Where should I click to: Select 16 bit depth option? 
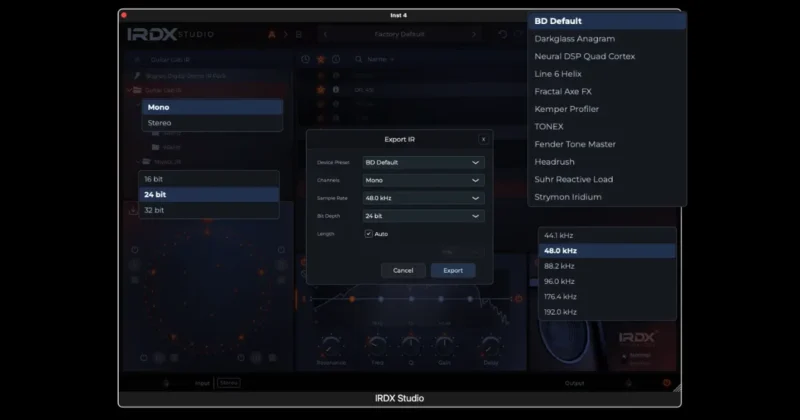(209, 179)
